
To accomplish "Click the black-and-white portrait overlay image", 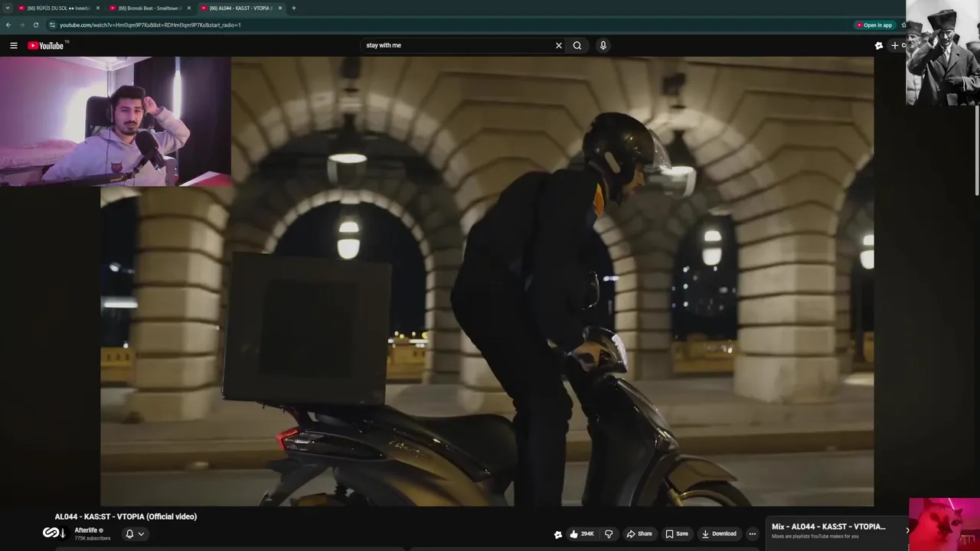I will pos(942,52).
